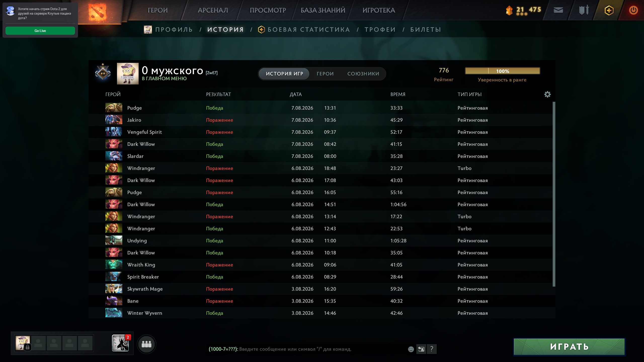The image size is (644, 362).
Task: Select the СОЮЗНИКИ toggle
Action: point(363,74)
